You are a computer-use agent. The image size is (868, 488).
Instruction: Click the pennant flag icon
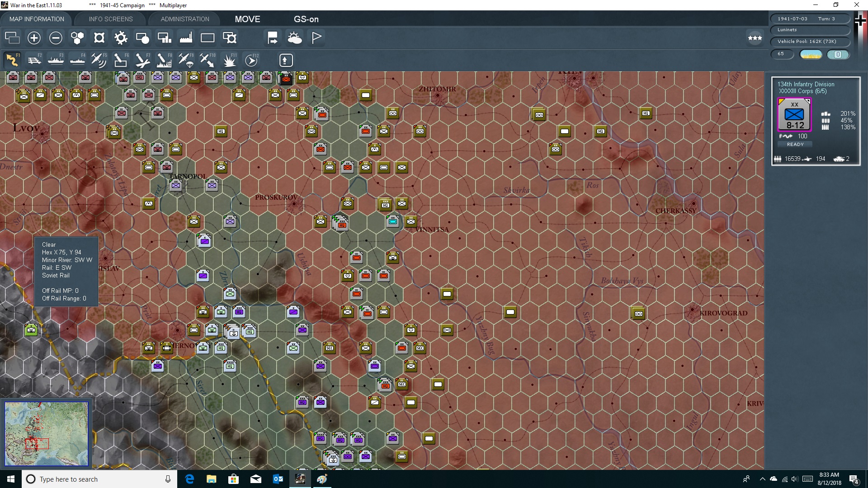(316, 38)
